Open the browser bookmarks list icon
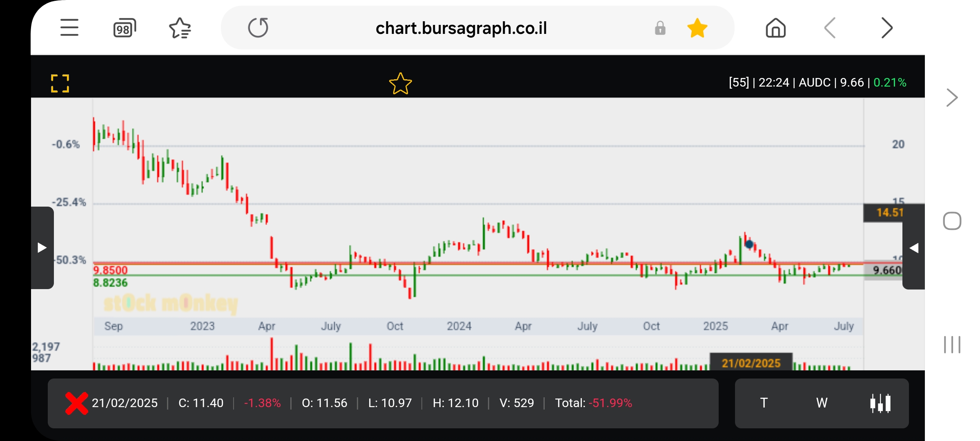The width and height of the screenshot is (980, 441). pyautogui.click(x=180, y=28)
